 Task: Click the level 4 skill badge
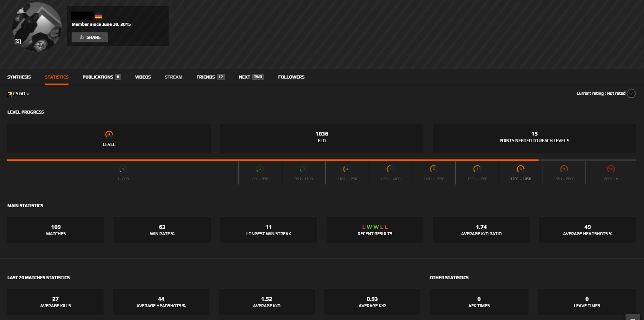[x=347, y=169]
